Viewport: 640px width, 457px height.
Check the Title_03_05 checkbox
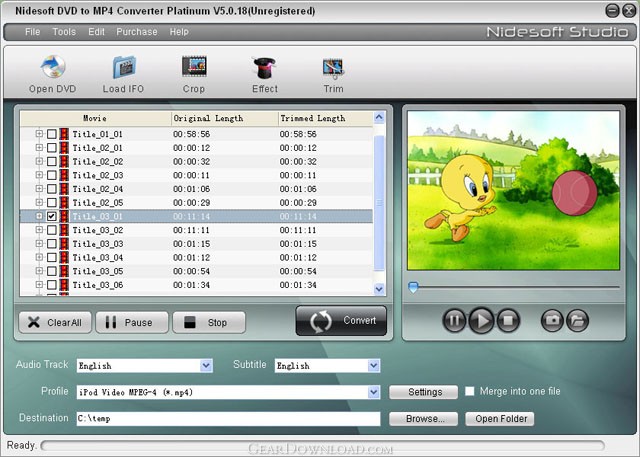click(x=51, y=271)
